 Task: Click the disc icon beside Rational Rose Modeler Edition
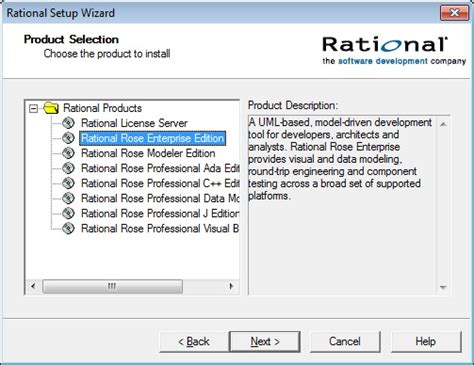click(x=68, y=153)
